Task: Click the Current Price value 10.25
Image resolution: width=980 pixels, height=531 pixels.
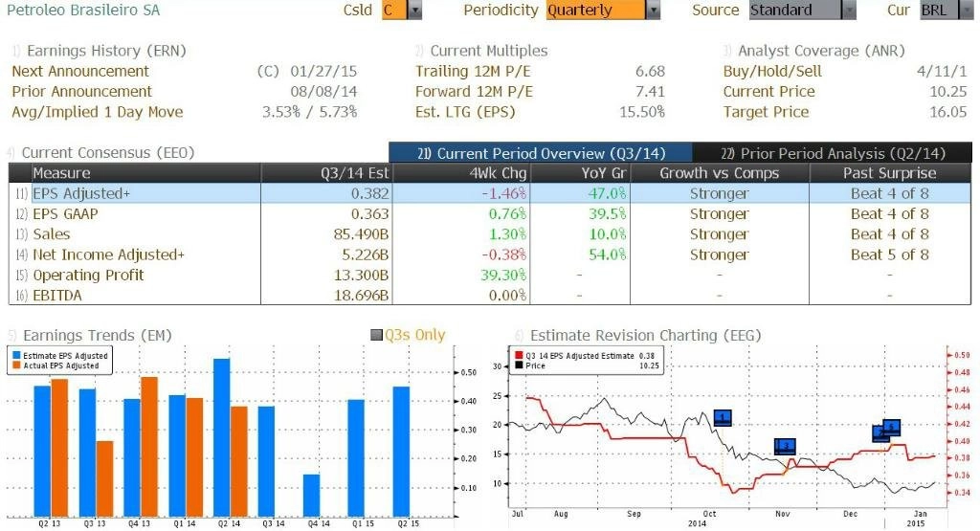Action: pos(948,92)
